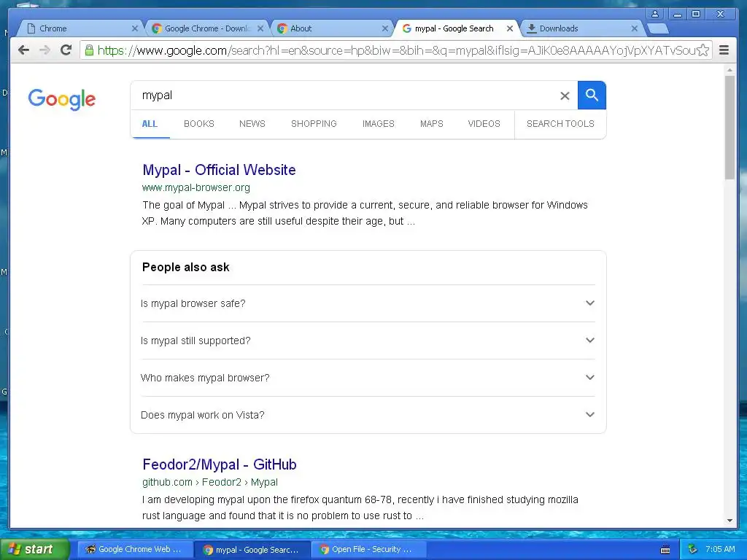Click the www.mypal-browser.org URL
Screen dimensions: 747x560
[196, 187]
